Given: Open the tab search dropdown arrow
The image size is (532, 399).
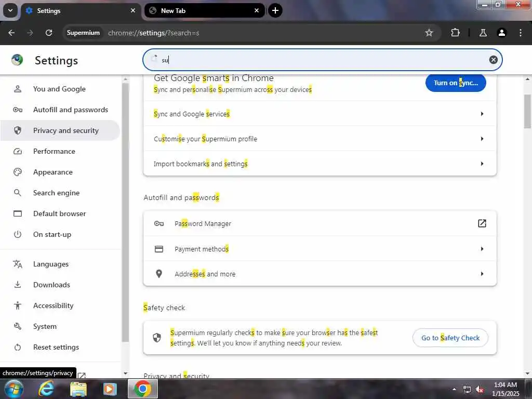Looking at the screenshot, I should tap(10, 10).
